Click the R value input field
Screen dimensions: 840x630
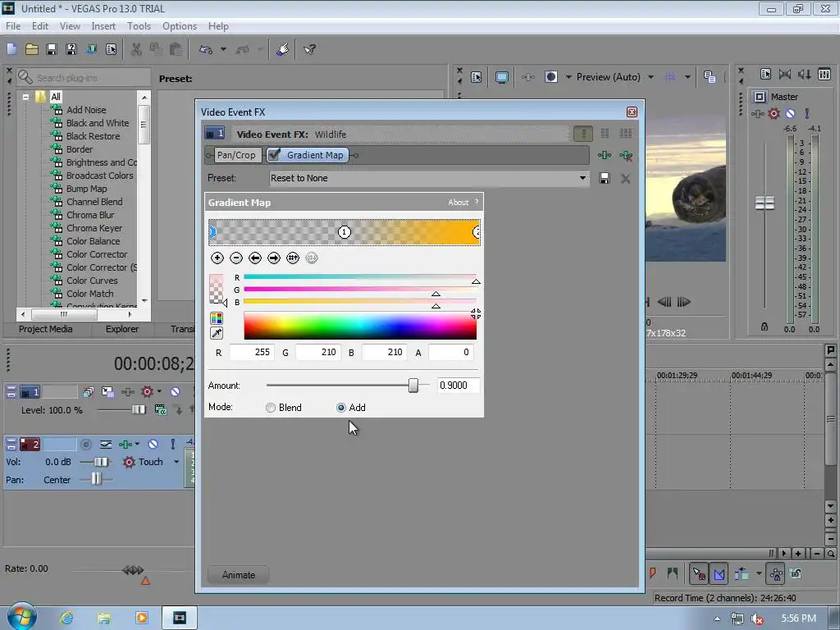(252, 352)
